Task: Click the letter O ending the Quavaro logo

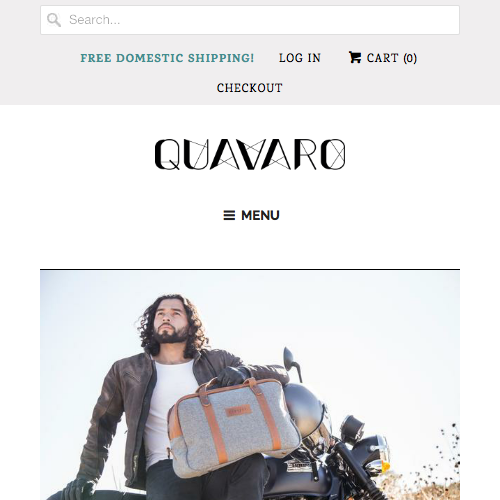Action: click(333, 154)
